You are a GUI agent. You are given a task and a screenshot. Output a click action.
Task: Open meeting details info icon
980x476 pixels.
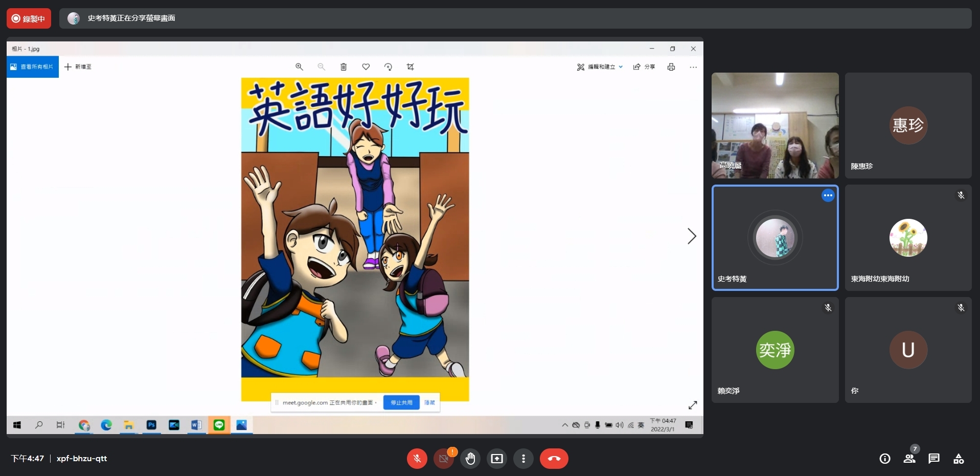pos(885,459)
